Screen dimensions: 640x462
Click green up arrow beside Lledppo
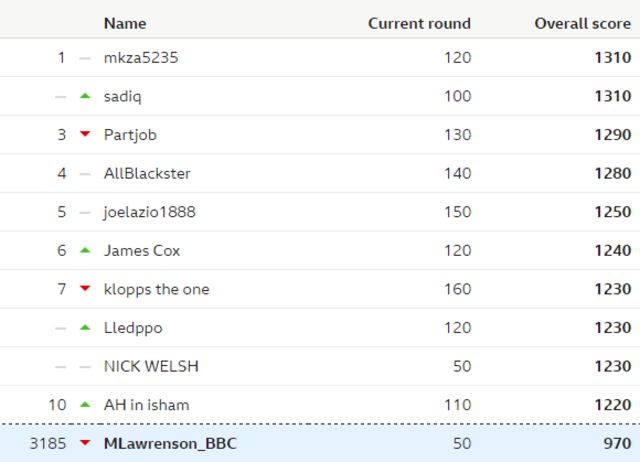(85, 327)
